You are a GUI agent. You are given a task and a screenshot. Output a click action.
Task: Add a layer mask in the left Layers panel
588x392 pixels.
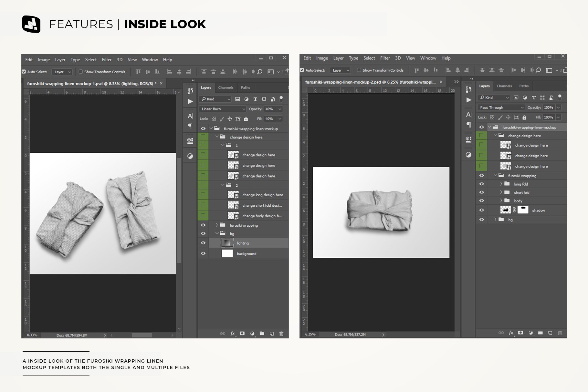pos(242,334)
